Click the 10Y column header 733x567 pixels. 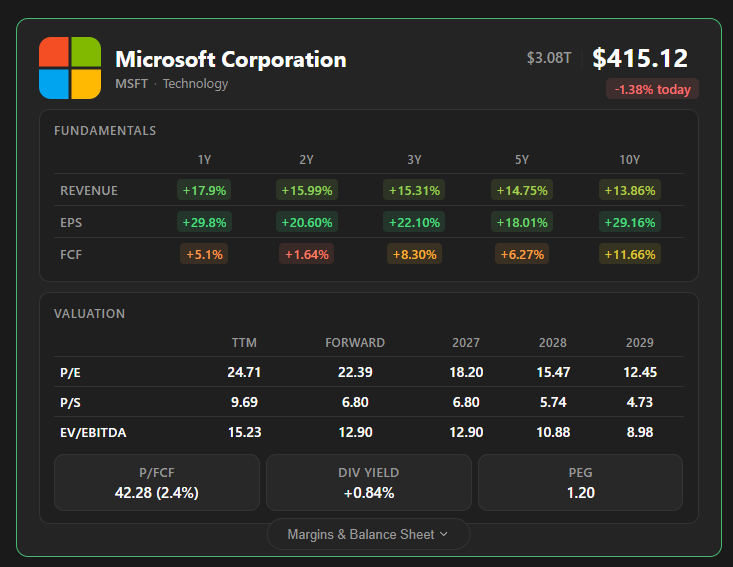[x=629, y=160]
